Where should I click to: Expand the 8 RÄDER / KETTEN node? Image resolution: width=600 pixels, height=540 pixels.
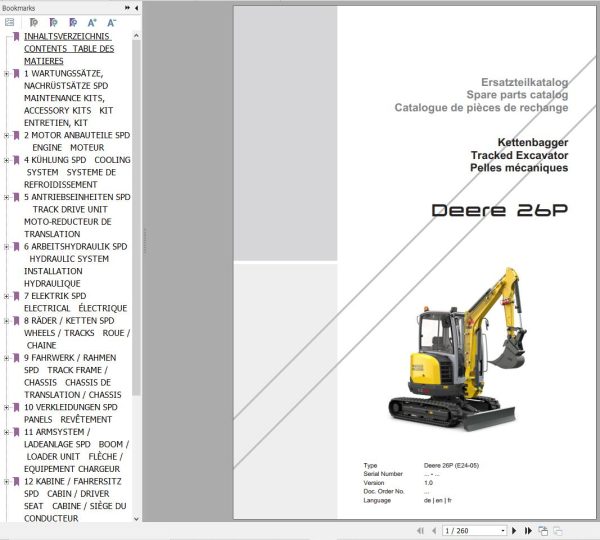pos(7,321)
